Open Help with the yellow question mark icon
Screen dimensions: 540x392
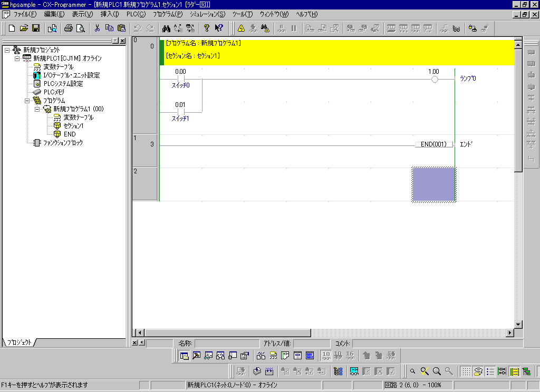click(x=206, y=28)
